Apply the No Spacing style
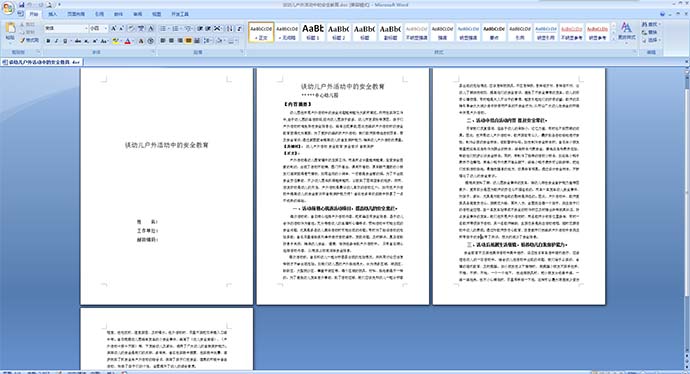690x374 pixels. tap(287, 32)
